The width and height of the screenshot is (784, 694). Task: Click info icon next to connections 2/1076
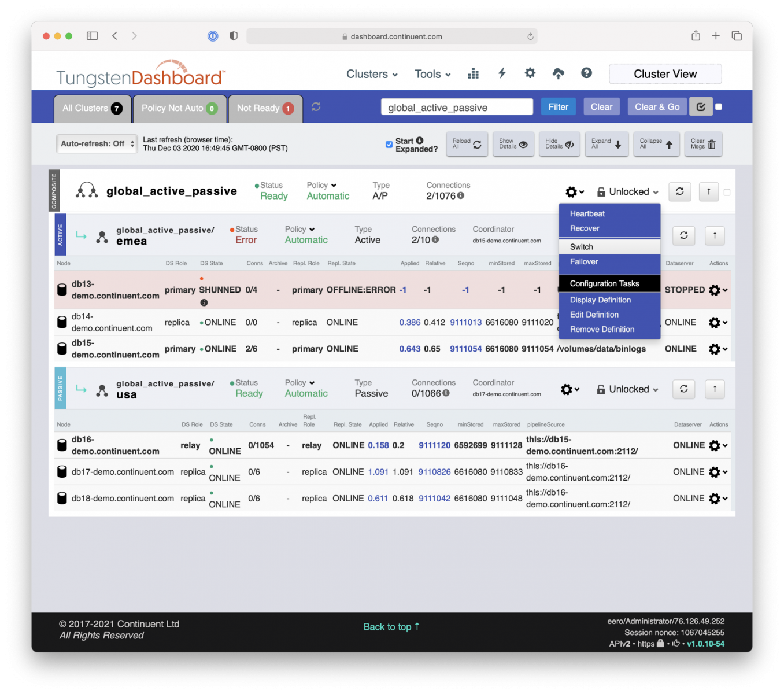pyautogui.click(x=461, y=195)
